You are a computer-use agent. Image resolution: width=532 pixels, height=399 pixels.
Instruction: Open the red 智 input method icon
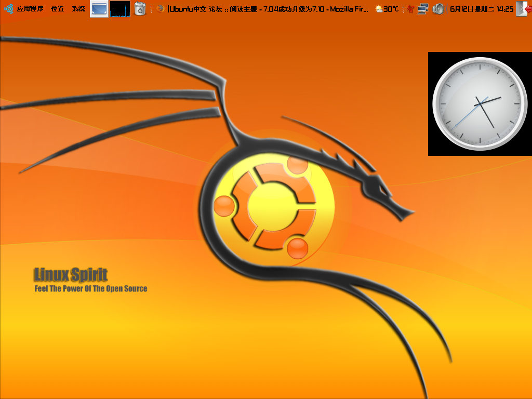(x=410, y=9)
